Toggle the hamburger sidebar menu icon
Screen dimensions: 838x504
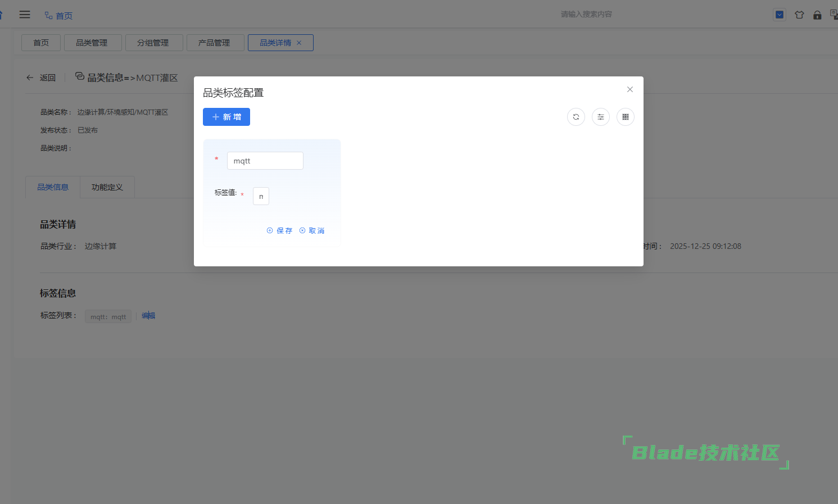[x=25, y=15]
